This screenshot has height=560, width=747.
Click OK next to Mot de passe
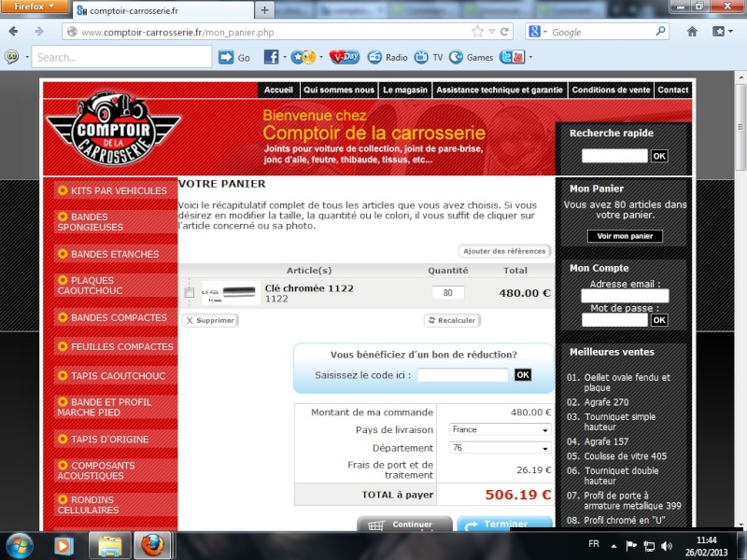(x=659, y=320)
